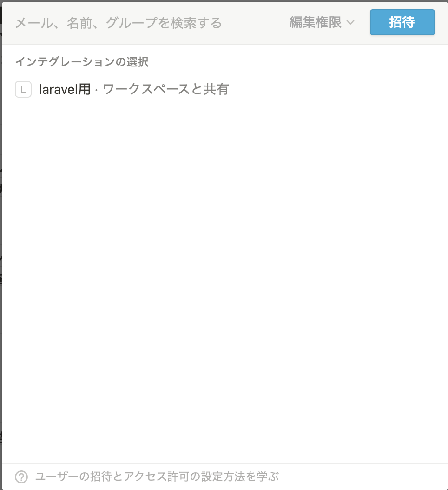Click the down arrow next to 編集権限

pos(350,22)
